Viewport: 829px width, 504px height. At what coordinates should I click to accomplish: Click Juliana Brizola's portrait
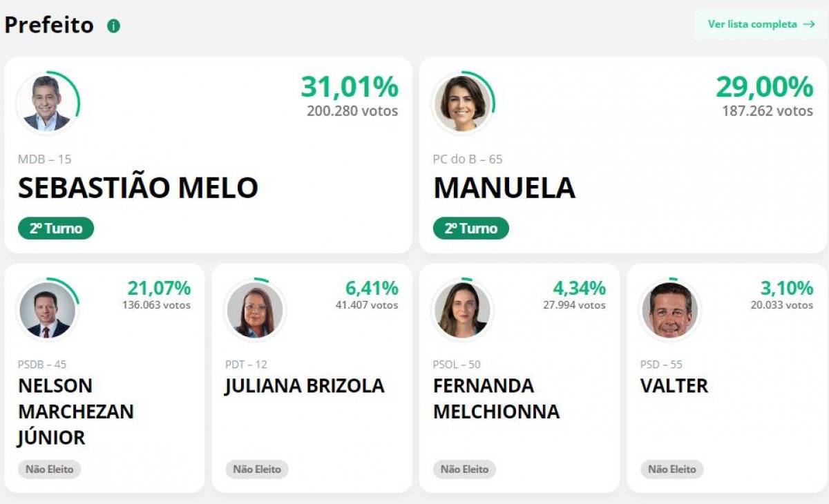click(254, 310)
